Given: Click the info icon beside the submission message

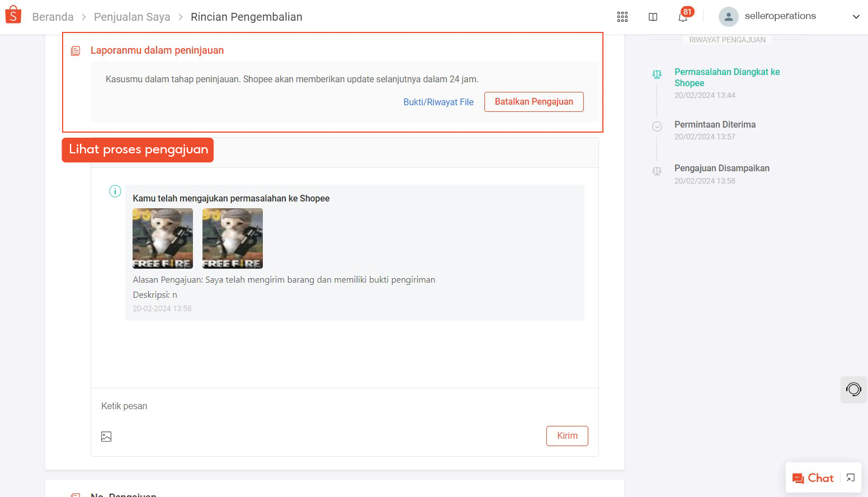Looking at the screenshot, I should (115, 191).
